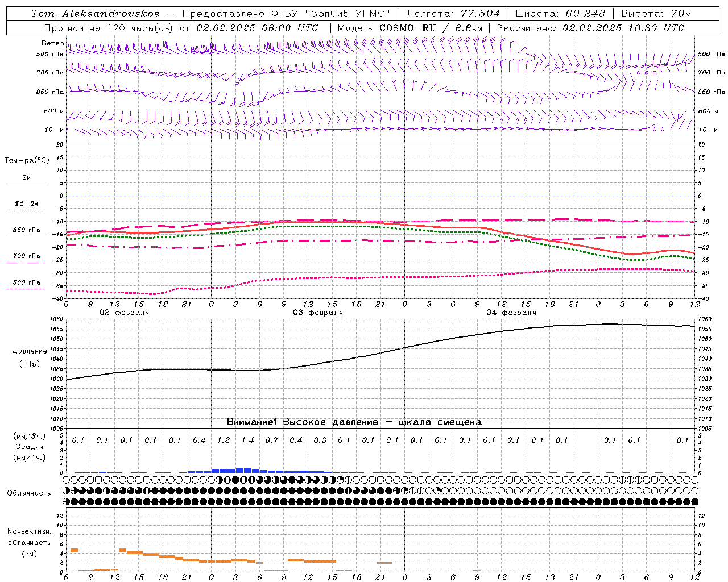
Task: Select the forecast start time 02.02.2025 06:00 UTC
Action: 257,28
